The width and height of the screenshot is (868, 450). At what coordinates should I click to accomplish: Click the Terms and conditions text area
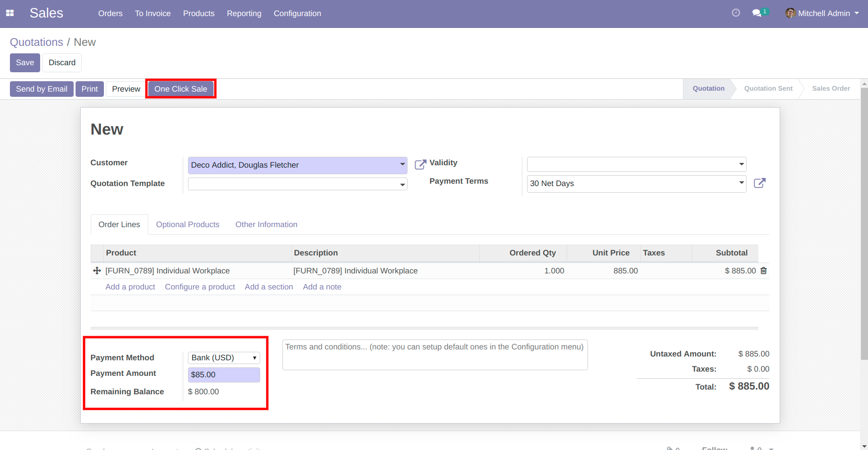click(434, 355)
